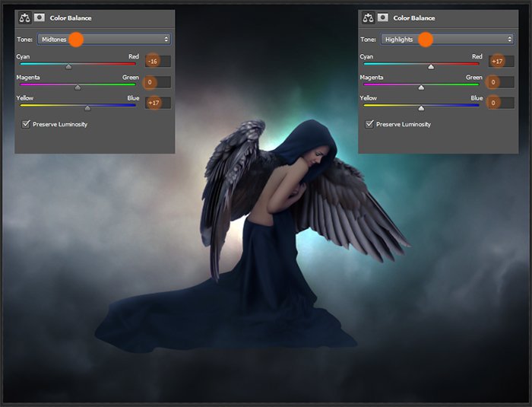Select the Yellow-Blue value field in Highlights panel

pos(502,103)
